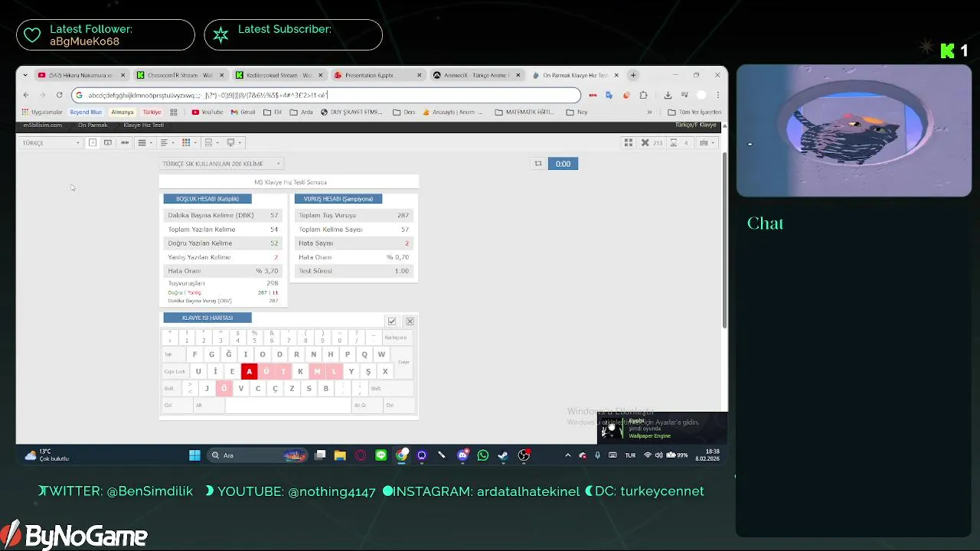Viewport: 980px width, 551px height.
Task: Open the grid layout dropdown in site toolbar
Action: click(x=188, y=142)
